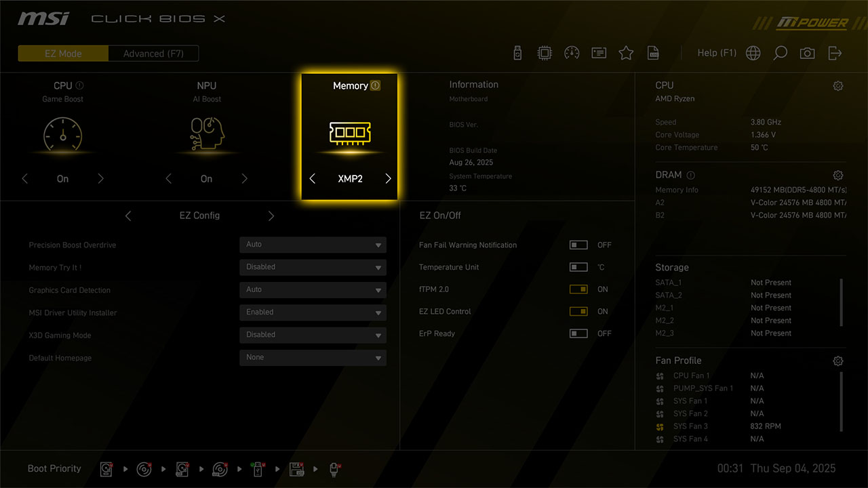868x488 pixels.
Task: Open DRAM settings gear icon
Action: (838, 176)
